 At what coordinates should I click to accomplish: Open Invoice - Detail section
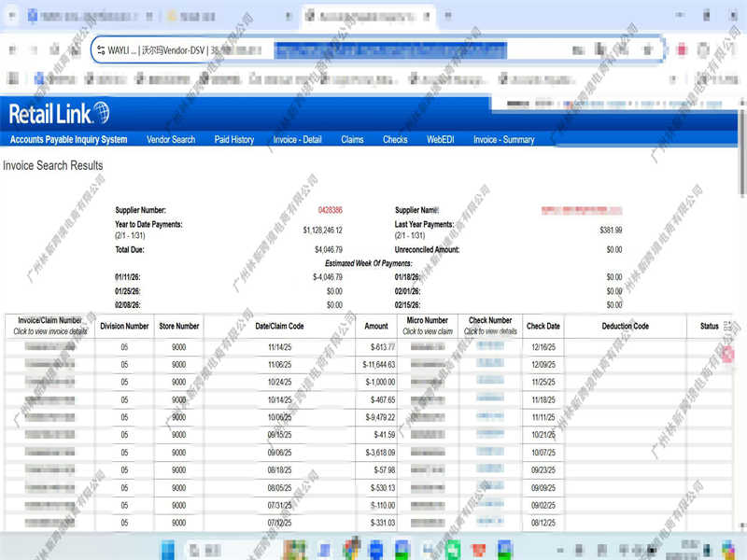pos(297,139)
